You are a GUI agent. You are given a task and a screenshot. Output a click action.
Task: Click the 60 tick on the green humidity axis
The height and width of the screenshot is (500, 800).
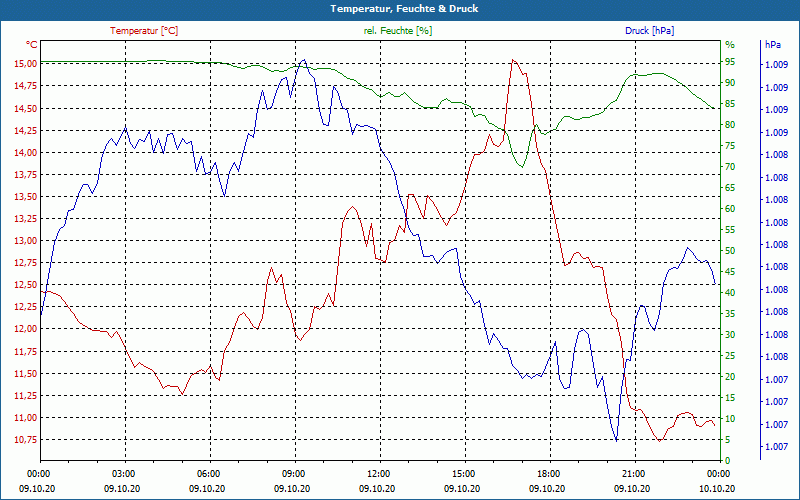click(x=730, y=209)
